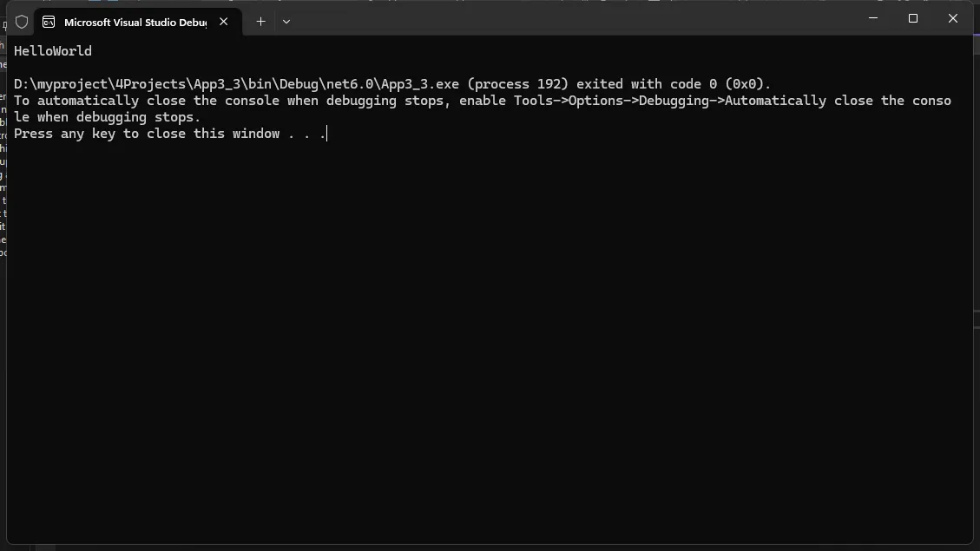This screenshot has height=551, width=980.
Task: Click the blinking text cursor after the dots
Action: click(327, 134)
